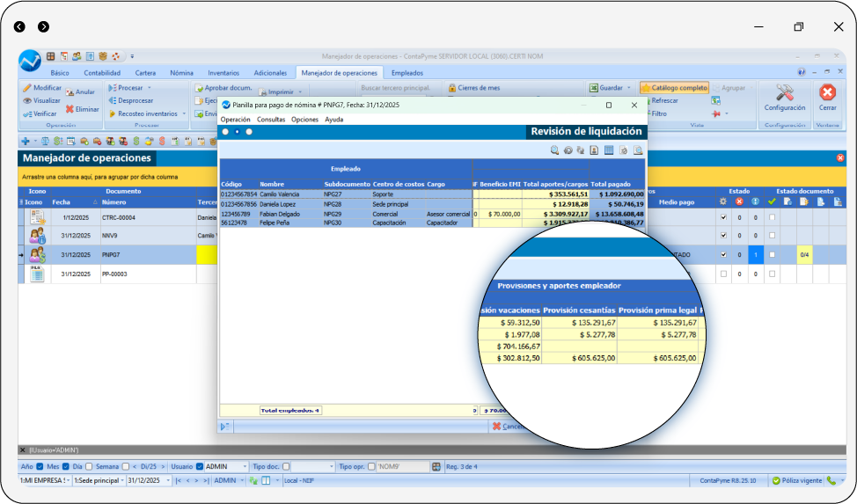Click Verificar in the Operación group
857x504 pixels.
tap(40, 113)
